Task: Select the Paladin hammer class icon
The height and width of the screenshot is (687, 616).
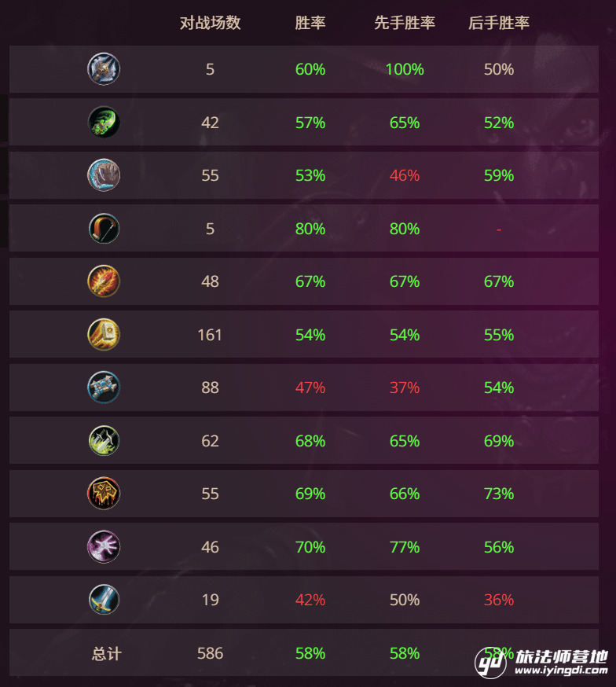Action: point(104,335)
